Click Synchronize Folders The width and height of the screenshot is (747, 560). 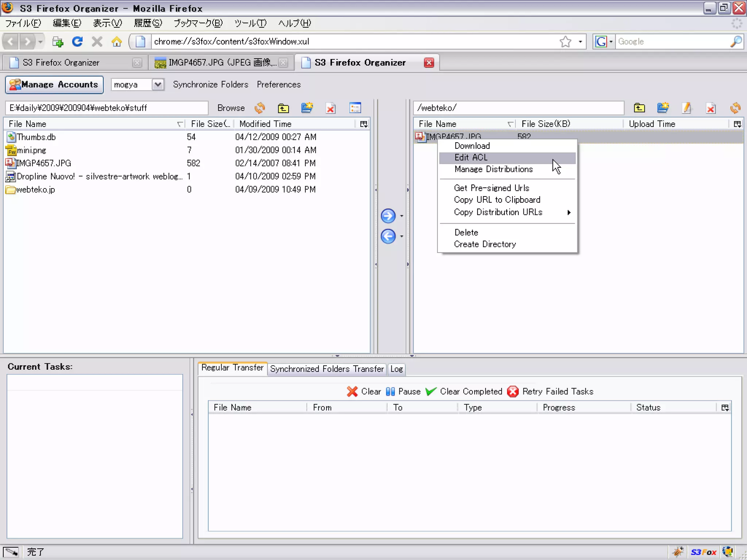tap(210, 85)
